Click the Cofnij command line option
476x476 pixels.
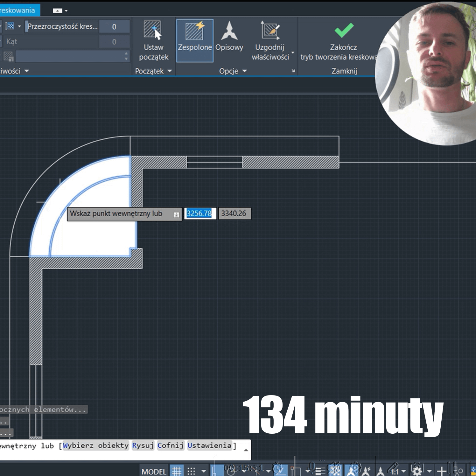pos(171,445)
